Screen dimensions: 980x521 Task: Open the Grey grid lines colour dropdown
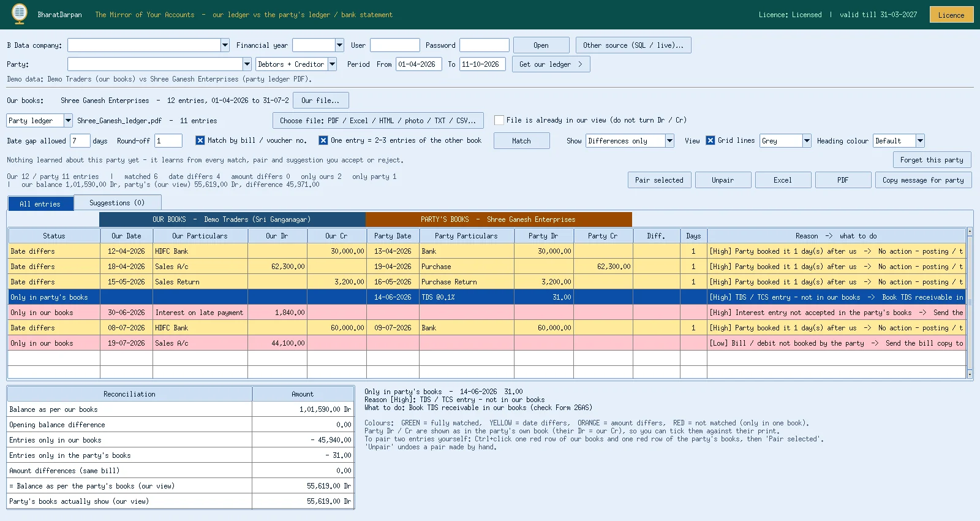(x=807, y=141)
